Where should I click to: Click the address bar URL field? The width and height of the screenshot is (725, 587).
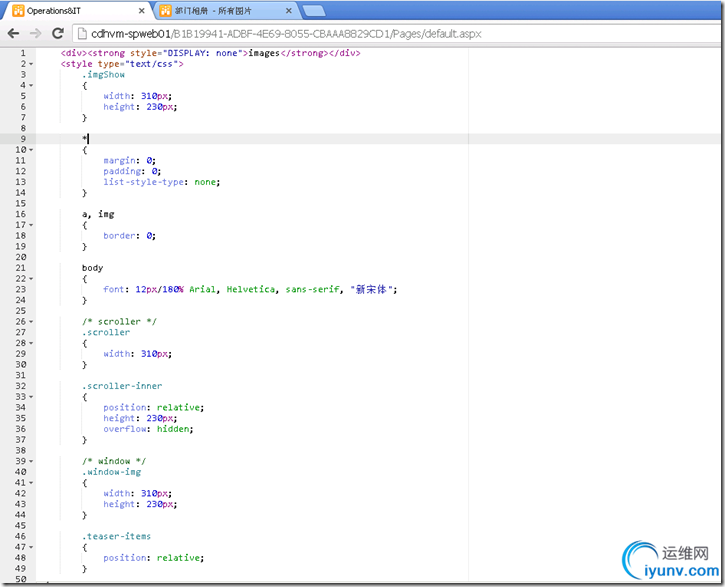point(300,33)
